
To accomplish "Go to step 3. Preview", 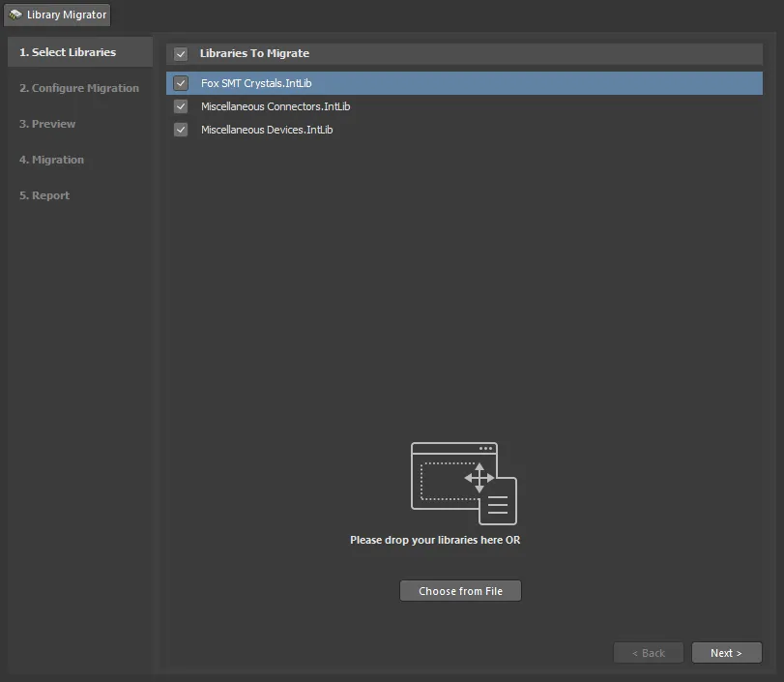I will tap(47, 124).
